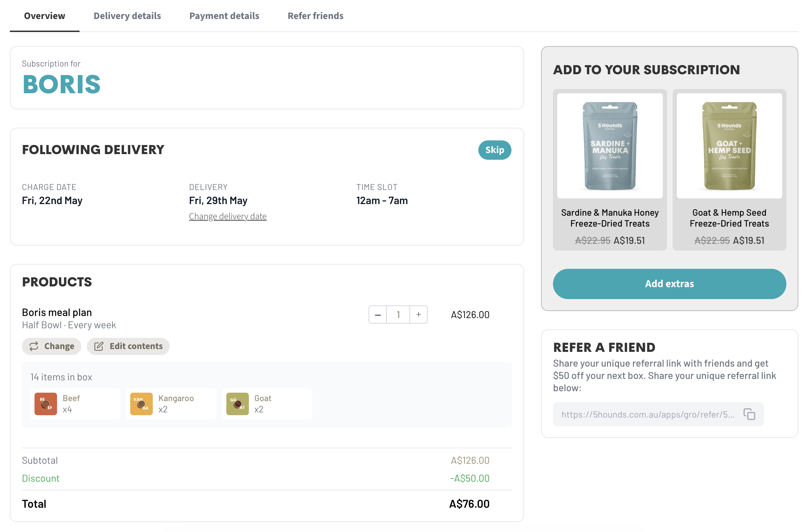This screenshot has height=532, width=811.
Task: Click the Discount amount -A$50.00
Action: point(470,479)
